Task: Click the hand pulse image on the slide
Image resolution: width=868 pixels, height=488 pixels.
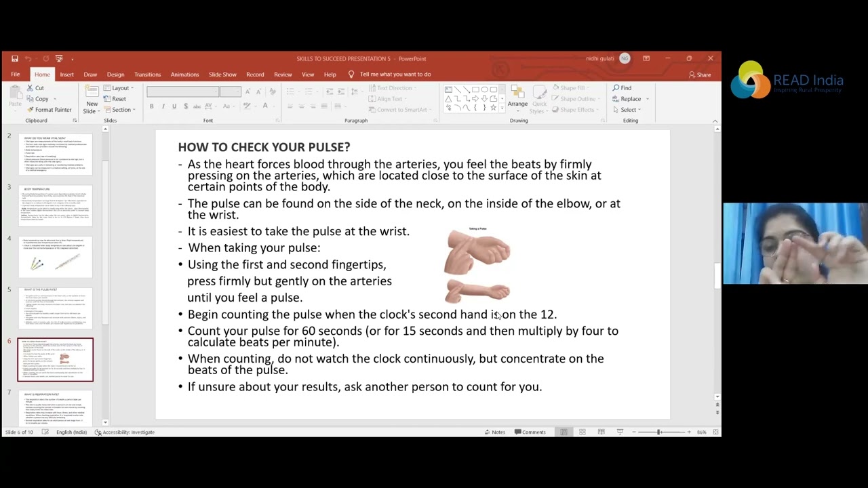Action: (x=477, y=266)
